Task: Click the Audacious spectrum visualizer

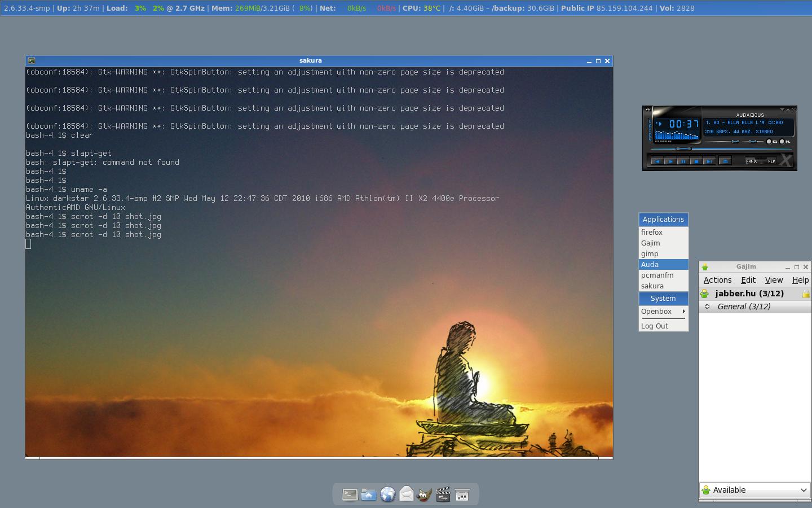Action: pyautogui.click(x=677, y=135)
